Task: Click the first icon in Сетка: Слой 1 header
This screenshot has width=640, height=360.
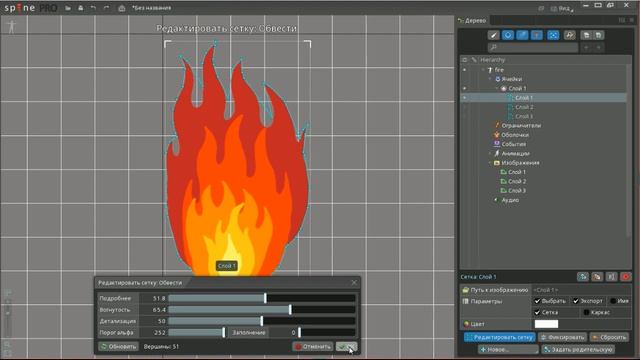Action: click(583, 277)
